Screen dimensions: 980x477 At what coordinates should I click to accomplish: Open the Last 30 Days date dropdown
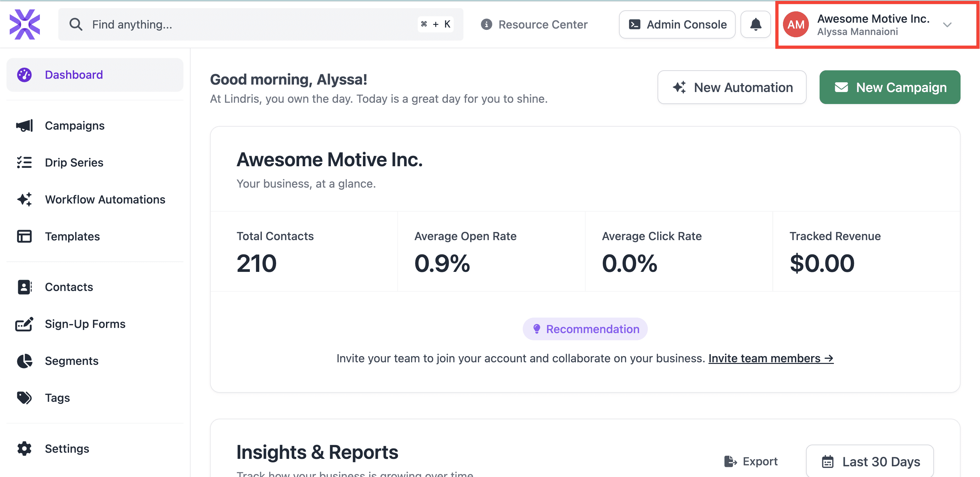[x=870, y=461]
